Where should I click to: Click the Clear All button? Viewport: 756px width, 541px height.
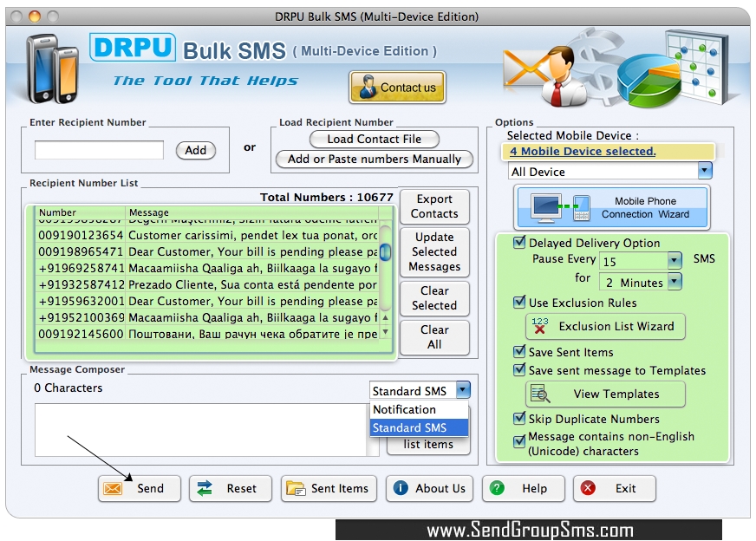[x=434, y=337]
